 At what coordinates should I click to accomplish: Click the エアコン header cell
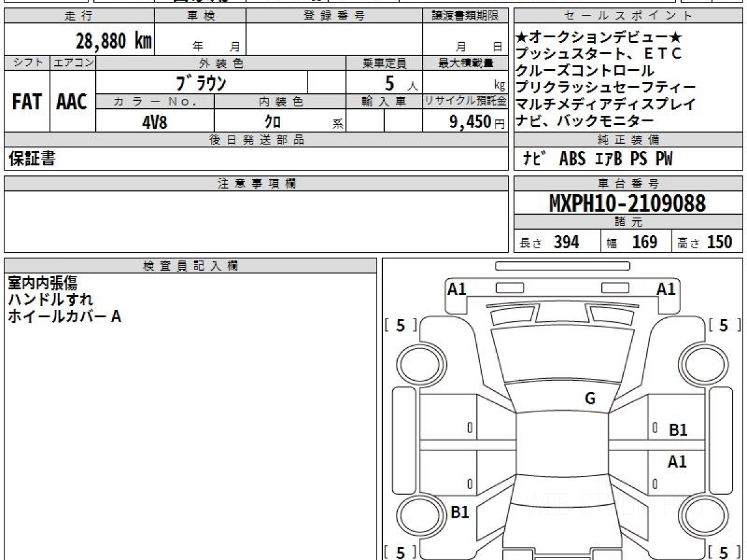point(73,63)
